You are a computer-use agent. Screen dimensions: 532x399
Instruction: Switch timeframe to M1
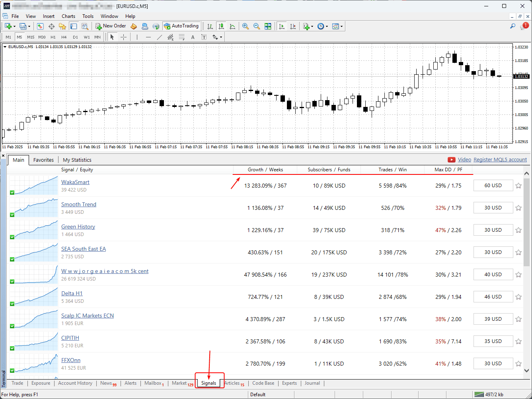(8, 37)
